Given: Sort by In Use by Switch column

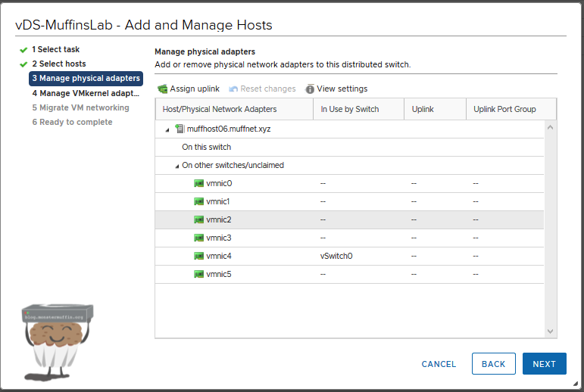Looking at the screenshot, I should click(x=349, y=109).
